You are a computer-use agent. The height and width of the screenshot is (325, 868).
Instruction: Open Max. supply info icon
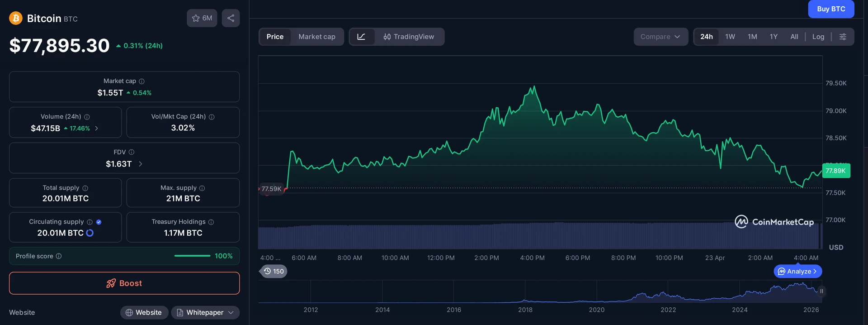click(x=202, y=188)
